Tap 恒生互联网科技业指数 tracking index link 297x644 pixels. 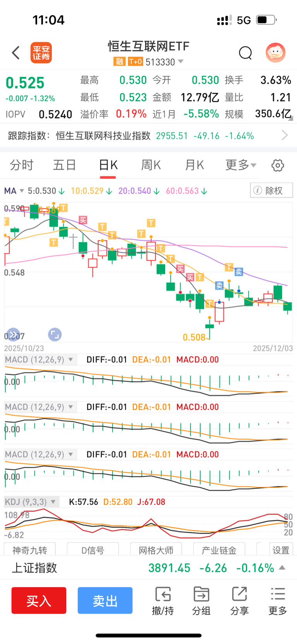(103, 136)
